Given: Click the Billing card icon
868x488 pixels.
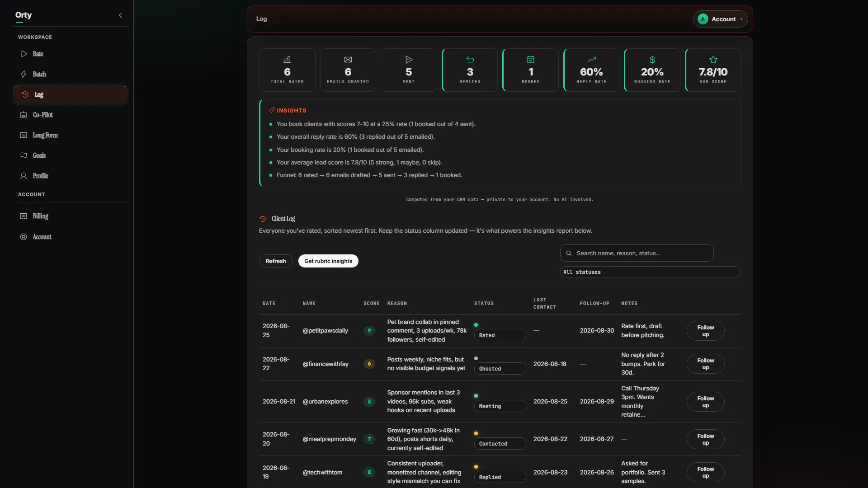Looking at the screenshot, I should pyautogui.click(x=24, y=216).
